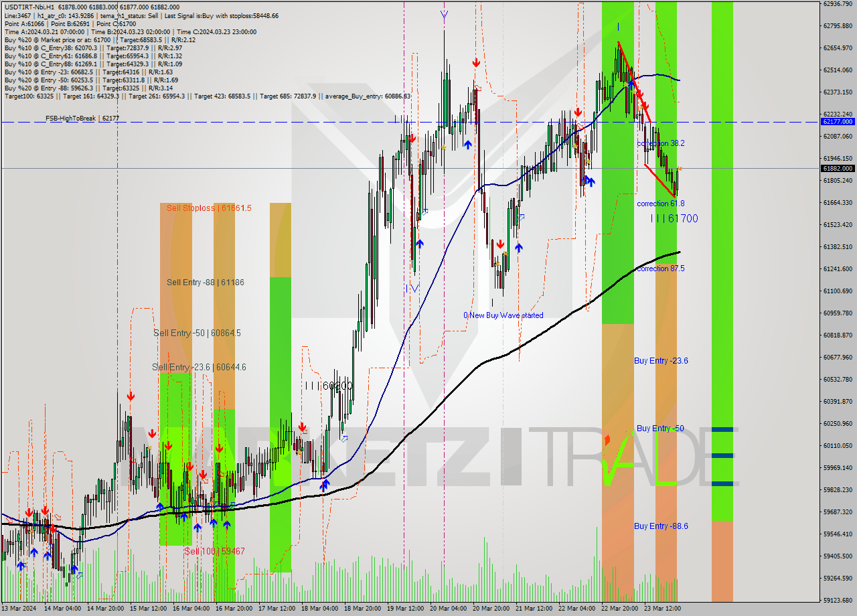This screenshot has width=857, height=616.
Task: Select the 22 Mar 20:00 time label
Action: (619, 609)
